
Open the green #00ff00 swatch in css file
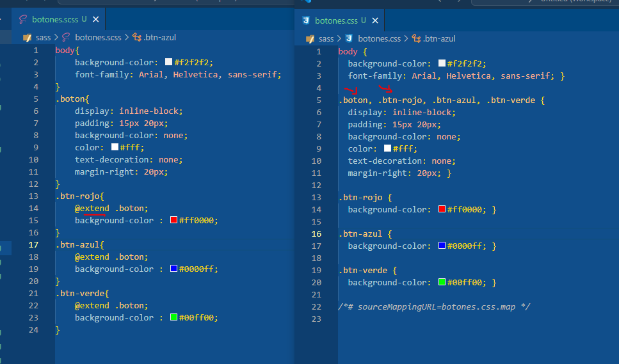tap(442, 282)
